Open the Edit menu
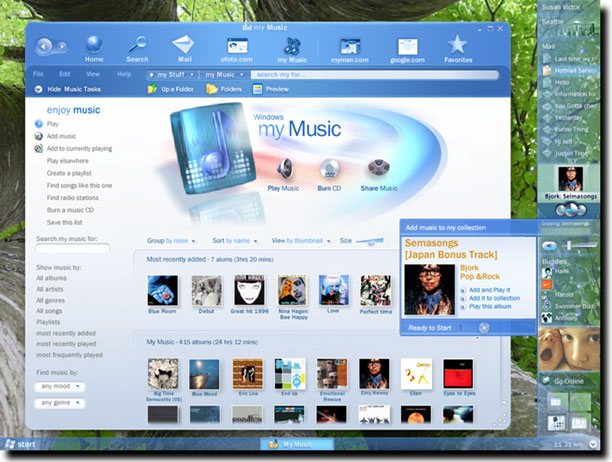The width and height of the screenshot is (612, 462). pyautogui.click(x=65, y=74)
